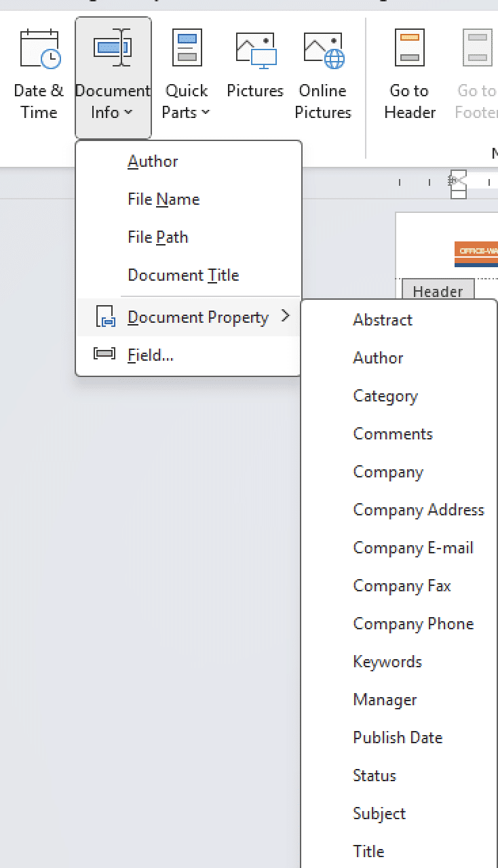Click the Document Property icon
Viewport: 498px width, 868px height.
pyautogui.click(x=105, y=317)
